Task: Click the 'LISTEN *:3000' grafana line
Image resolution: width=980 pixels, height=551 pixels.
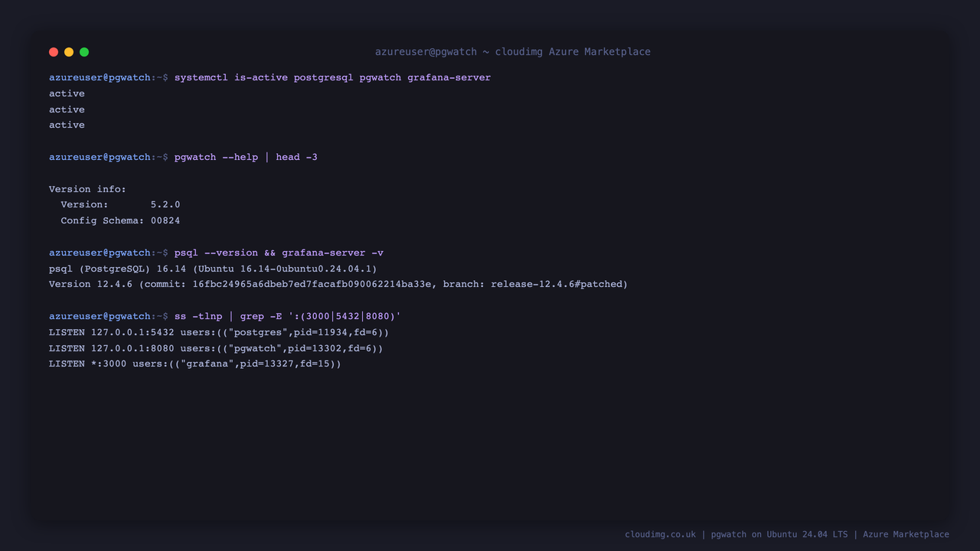Action: pos(195,364)
